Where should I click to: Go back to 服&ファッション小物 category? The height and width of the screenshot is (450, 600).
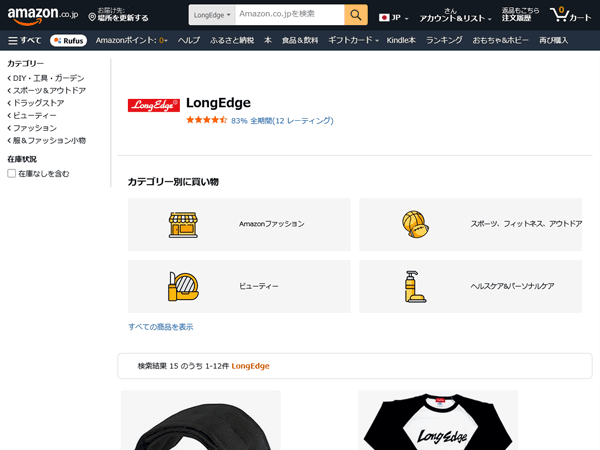pos(47,141)
